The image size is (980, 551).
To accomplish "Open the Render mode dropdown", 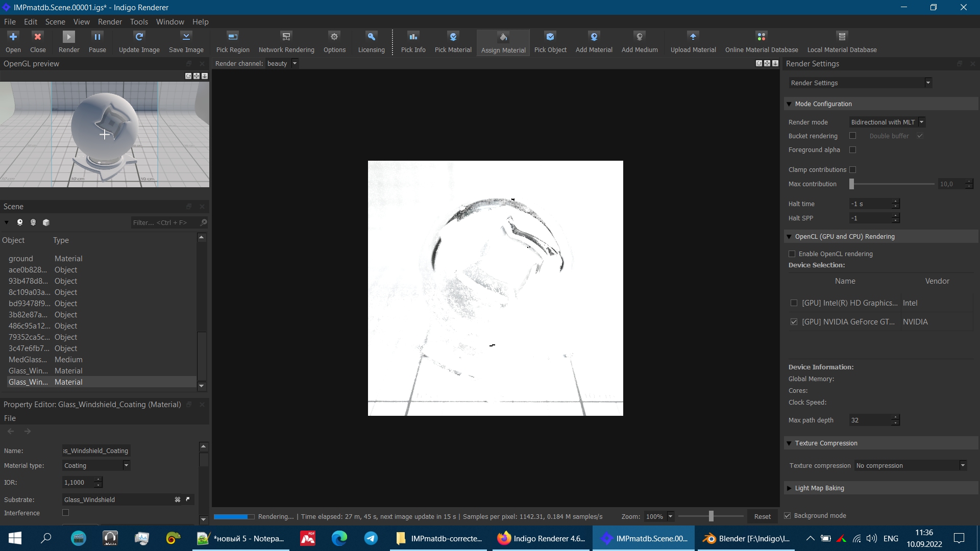I will click(887, 122).
